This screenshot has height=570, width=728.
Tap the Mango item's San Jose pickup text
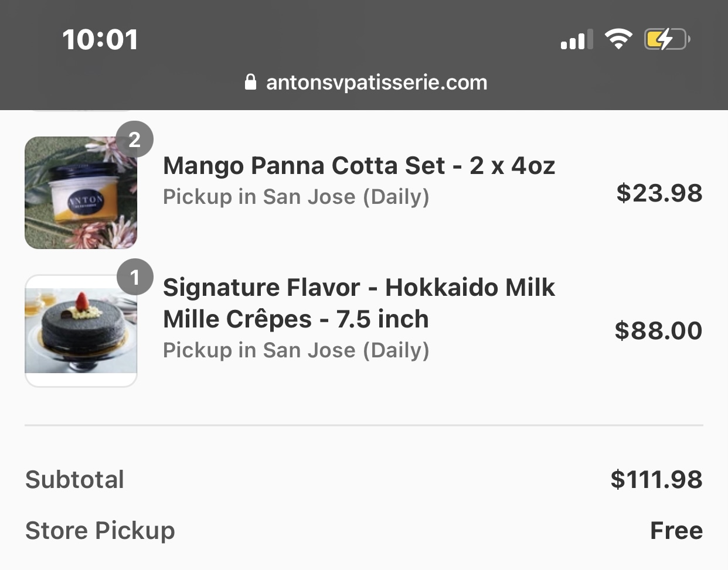tap(296, 197)
